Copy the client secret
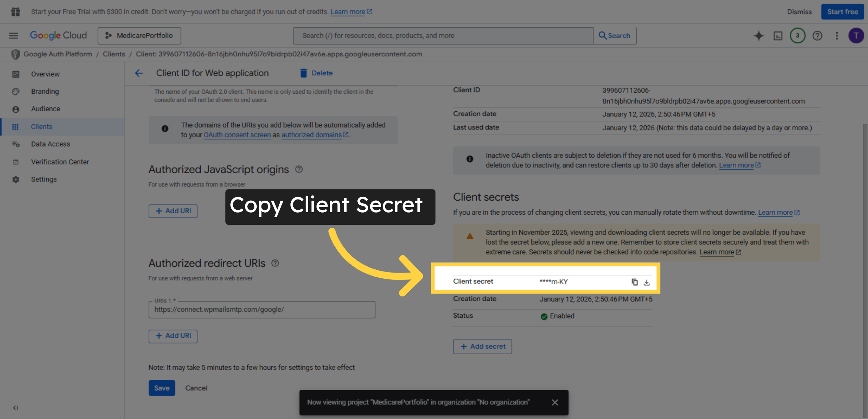This screenshot has height=419, width=868. (635, 282)
